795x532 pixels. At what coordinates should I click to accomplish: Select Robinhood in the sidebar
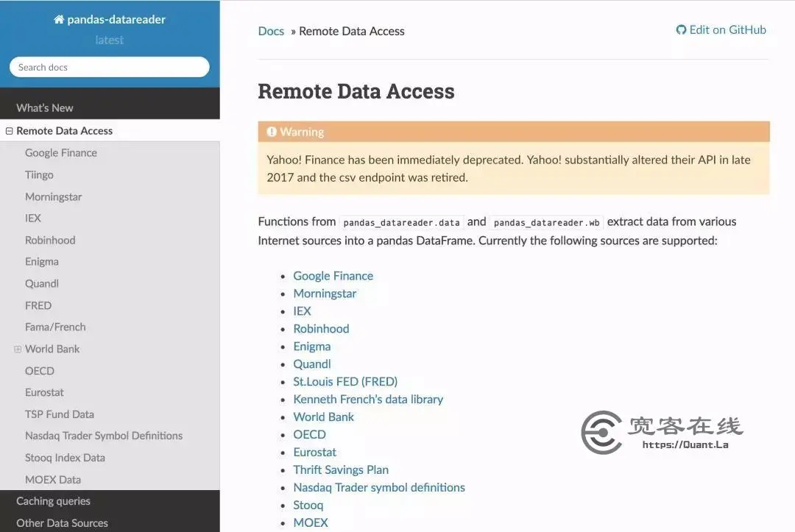point(50,240)
